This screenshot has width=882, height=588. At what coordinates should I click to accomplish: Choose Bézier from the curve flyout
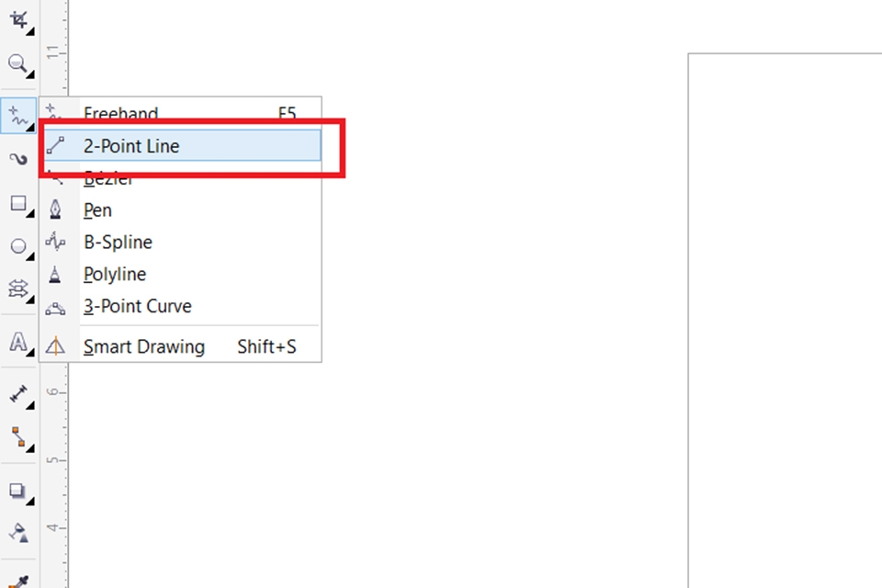point(108,178)
